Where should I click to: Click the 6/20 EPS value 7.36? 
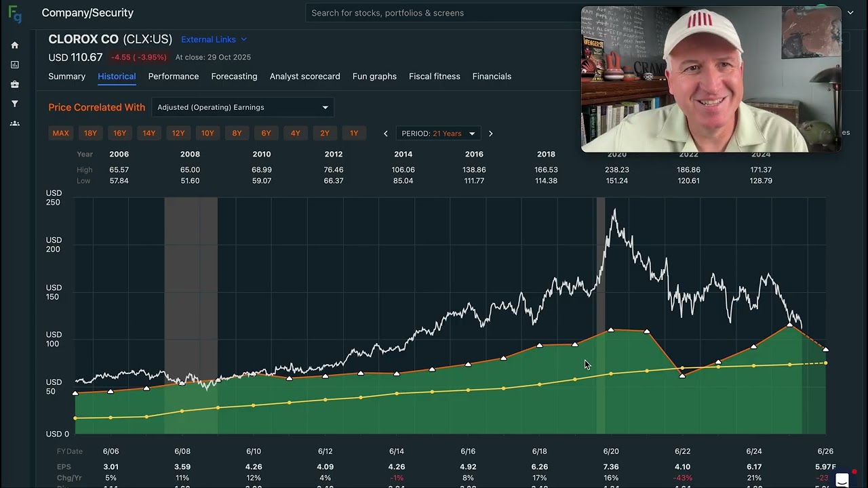pos(611,467)
